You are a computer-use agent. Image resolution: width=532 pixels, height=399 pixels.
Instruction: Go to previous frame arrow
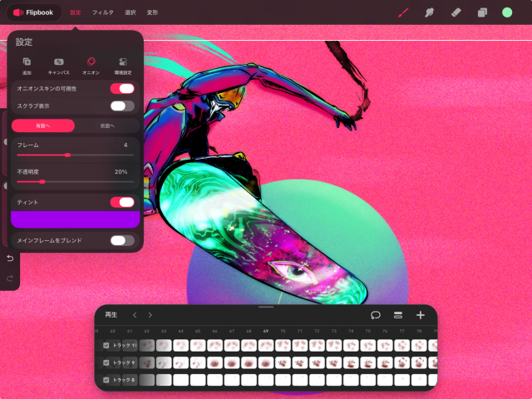coord(135,315)
